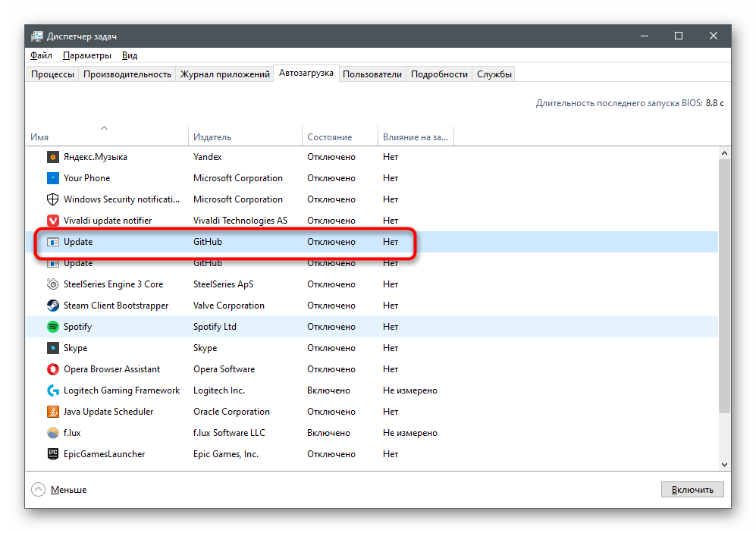Select the Vivaldi update notifier icon
Screen dimensions: 756x533
tap(53, 221)
